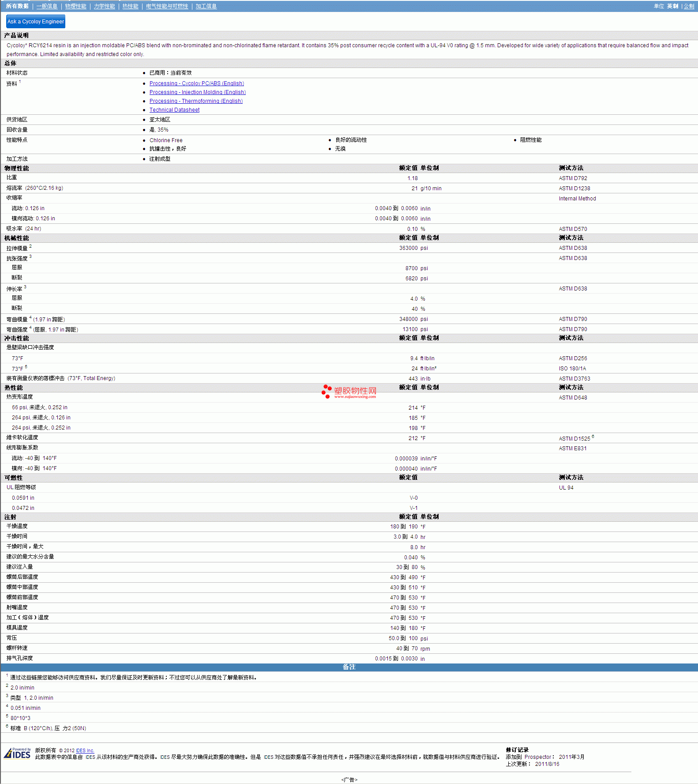Go to the 物理性能 tab in top bar
The height and width of the screenshot is (784, 698).
click(x=75, y=6)
